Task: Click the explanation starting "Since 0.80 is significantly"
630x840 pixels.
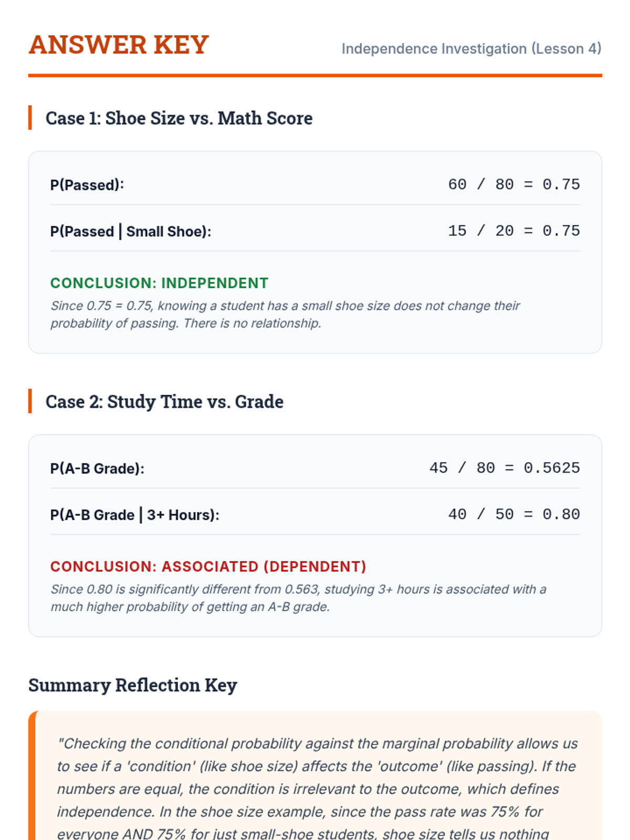Action: [x=298, y=598]
